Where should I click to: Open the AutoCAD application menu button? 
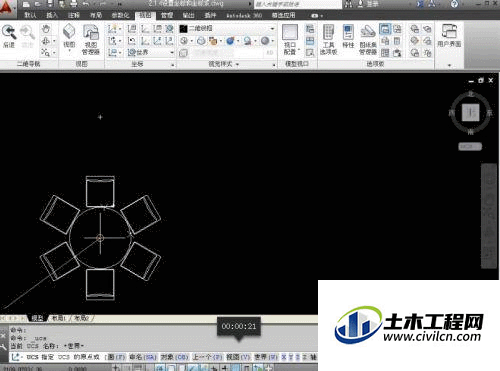pyautogui.click(x=6, y=7)
